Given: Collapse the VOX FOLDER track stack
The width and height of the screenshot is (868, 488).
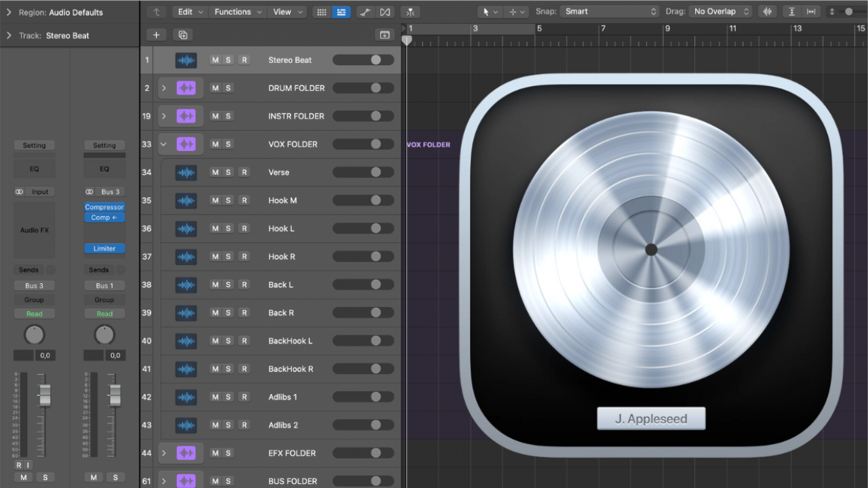Looking at the screenshot, I should tap(163, 144).
